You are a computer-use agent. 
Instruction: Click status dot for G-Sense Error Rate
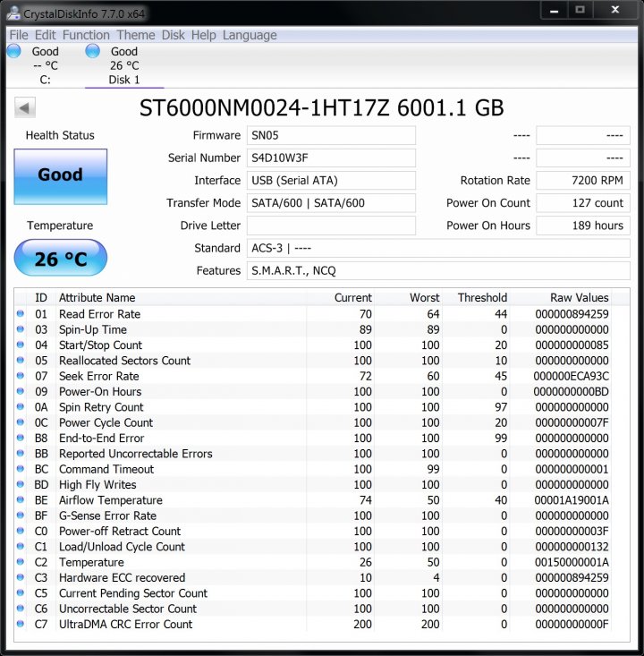20,515
